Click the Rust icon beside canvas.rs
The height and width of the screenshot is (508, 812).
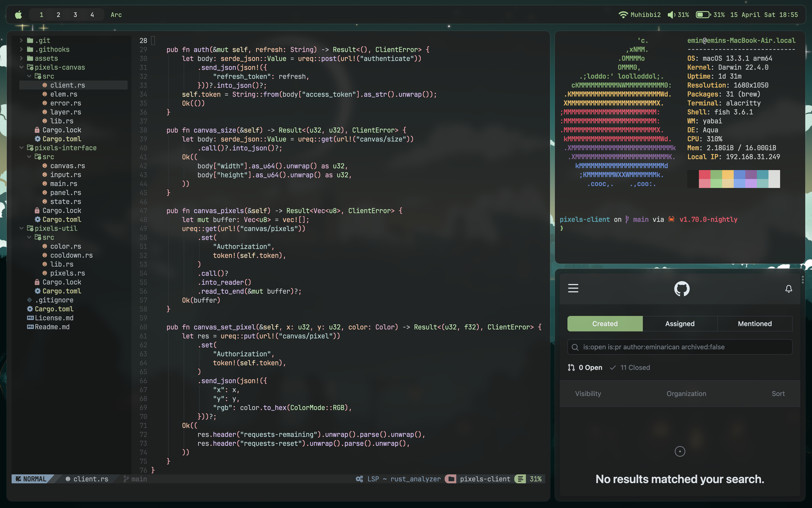(45, 166)
